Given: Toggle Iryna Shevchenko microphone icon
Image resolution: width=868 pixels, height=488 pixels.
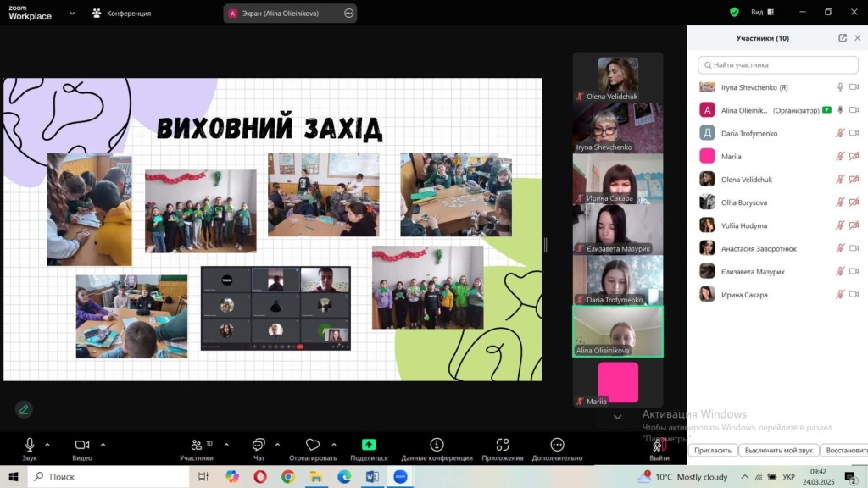Looking at the screenshot, I should (x=840, y=87).
